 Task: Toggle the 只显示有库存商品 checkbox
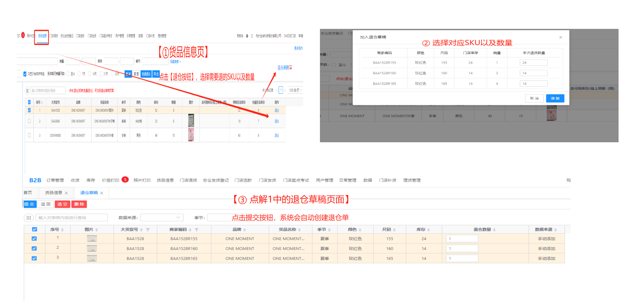[25, 74]
